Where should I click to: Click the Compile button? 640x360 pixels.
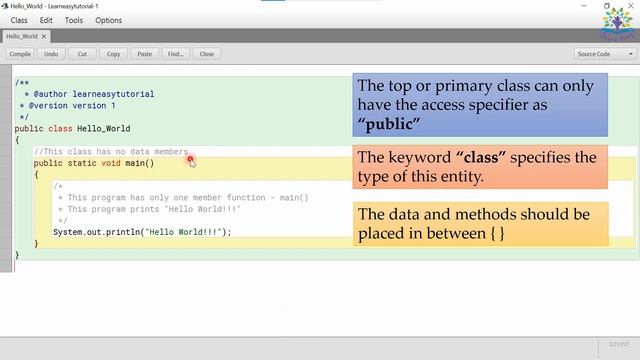click(x=20, y=54)
